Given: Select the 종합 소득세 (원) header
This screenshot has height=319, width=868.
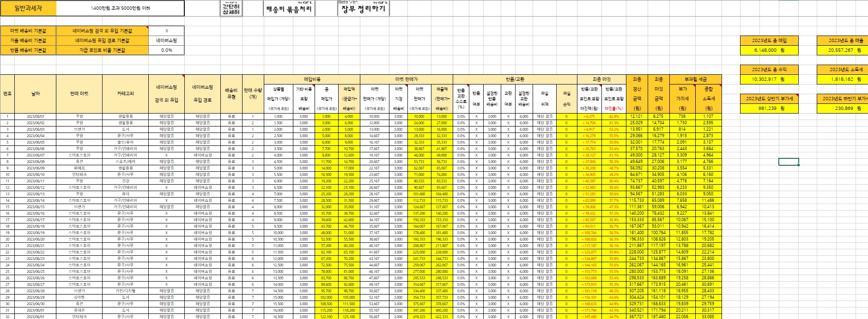Looking at the screenshot, I should [708, 98].
